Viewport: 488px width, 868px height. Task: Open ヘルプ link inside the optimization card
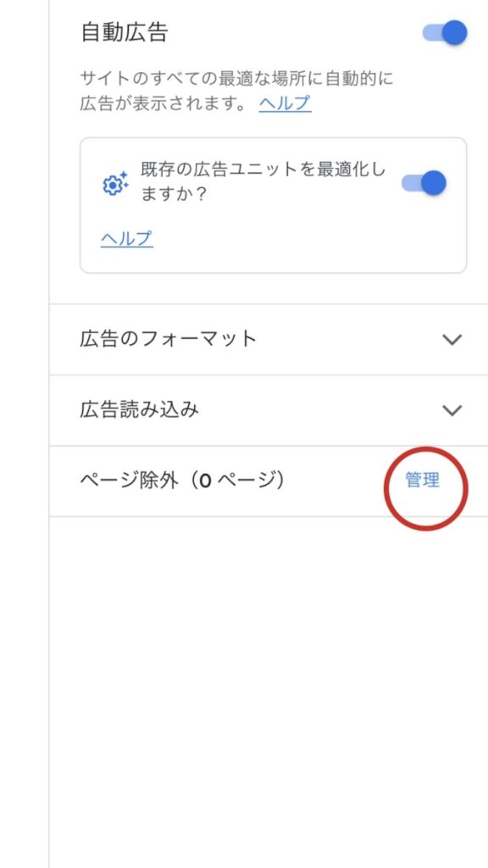pyautogui.click(x=127, y=238)
